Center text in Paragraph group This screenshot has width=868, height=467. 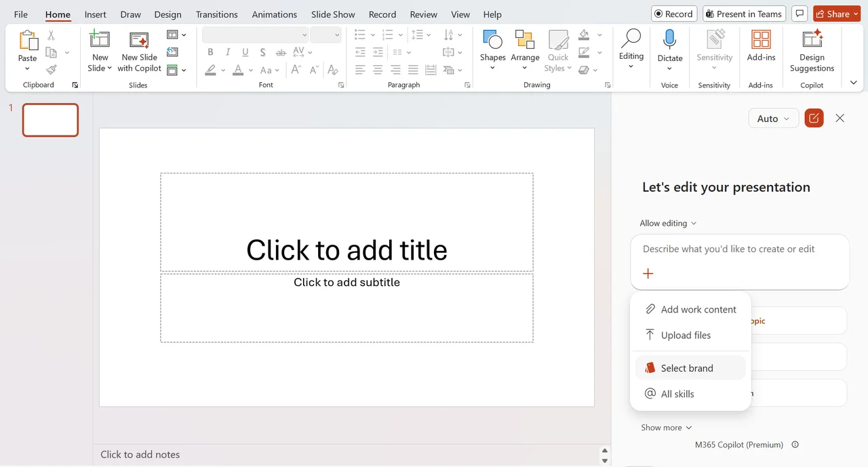click(378, 70)
